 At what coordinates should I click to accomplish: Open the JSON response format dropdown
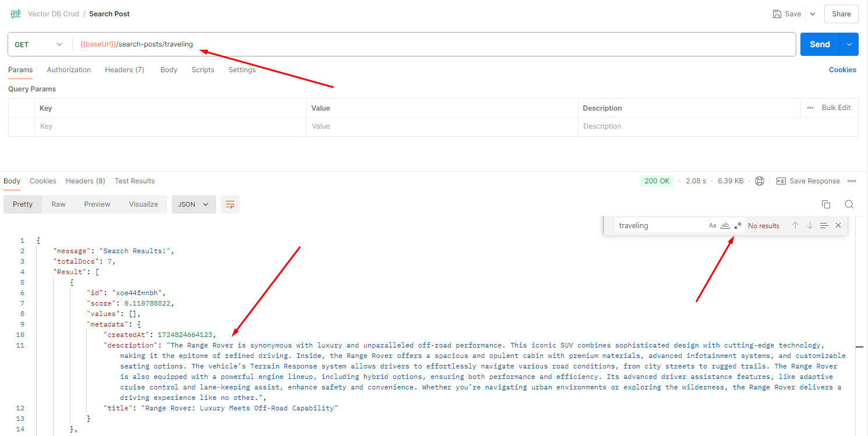point(193,204)
